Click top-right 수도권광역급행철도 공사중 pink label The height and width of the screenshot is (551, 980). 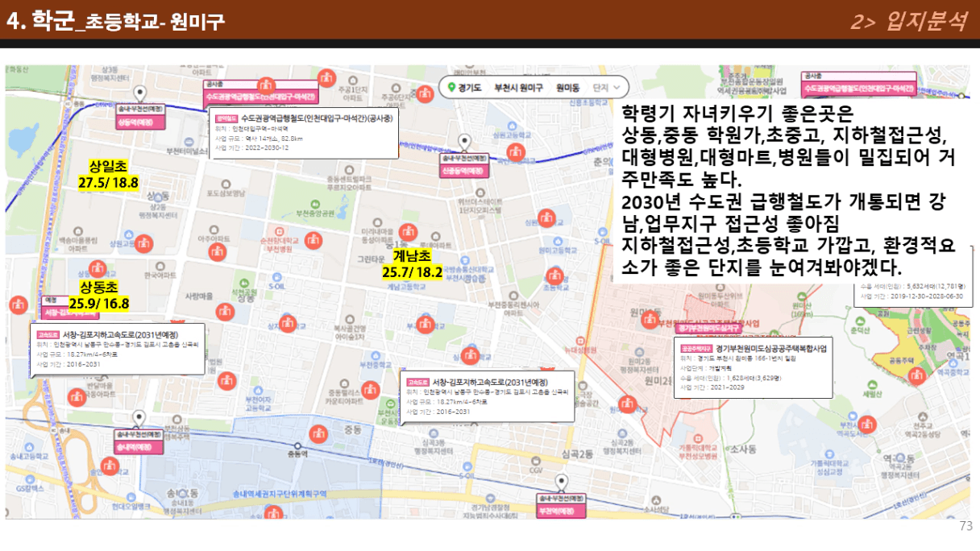coord(861,89)
